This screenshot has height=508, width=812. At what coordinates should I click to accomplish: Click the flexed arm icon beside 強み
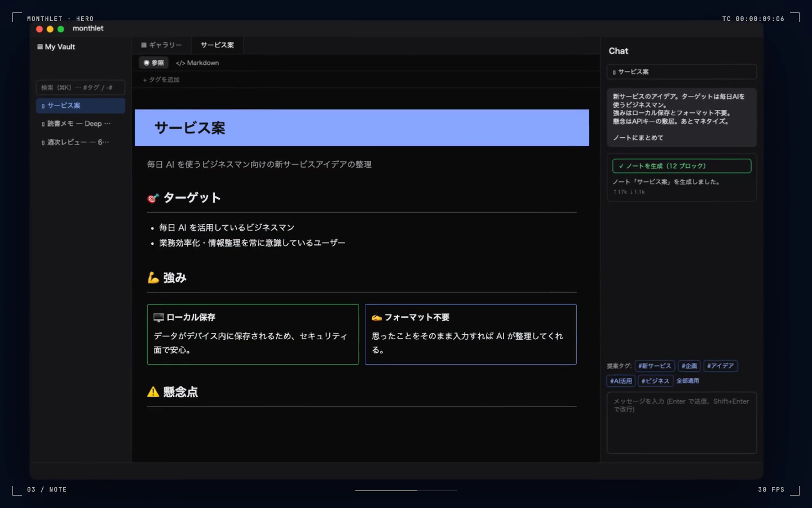(153, 278)
